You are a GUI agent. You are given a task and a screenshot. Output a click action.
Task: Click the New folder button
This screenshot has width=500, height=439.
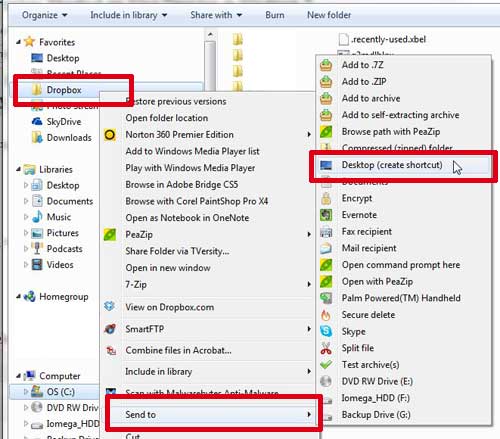click(x=329, y=15)
